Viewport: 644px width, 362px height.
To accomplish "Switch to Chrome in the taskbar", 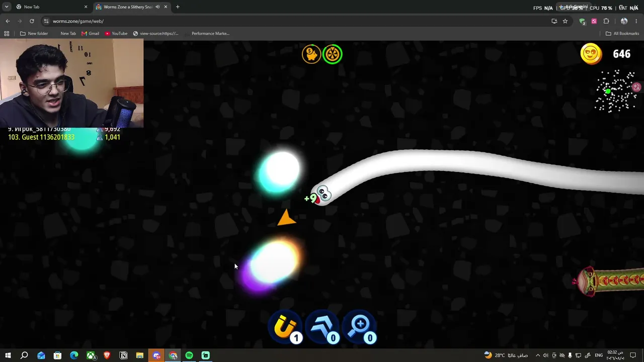I will coord(173,355).
